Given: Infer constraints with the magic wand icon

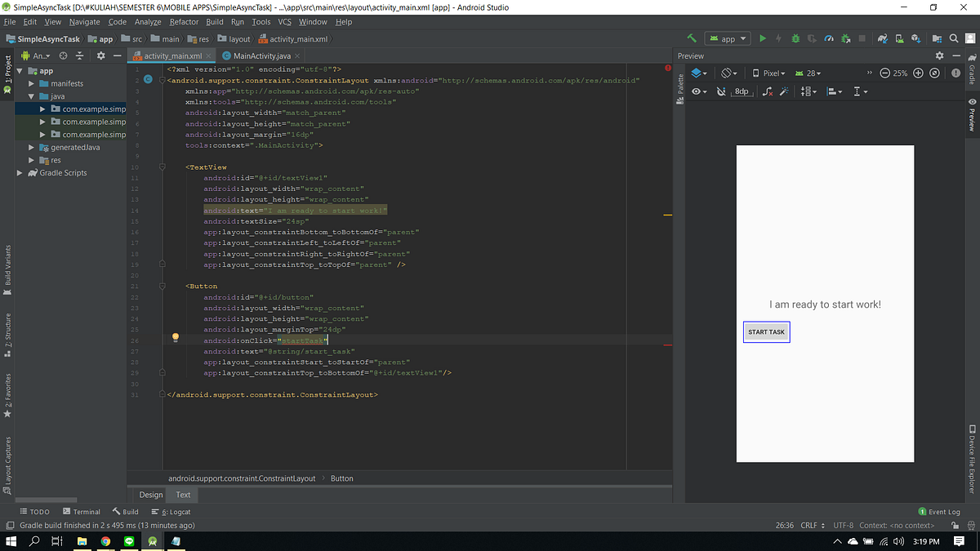Looking at the screenshot, I should (785, 91).
